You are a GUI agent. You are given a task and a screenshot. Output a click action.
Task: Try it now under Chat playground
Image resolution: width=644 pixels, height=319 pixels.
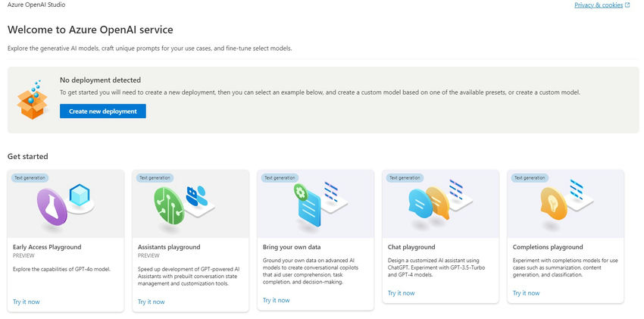click(401, 292)
